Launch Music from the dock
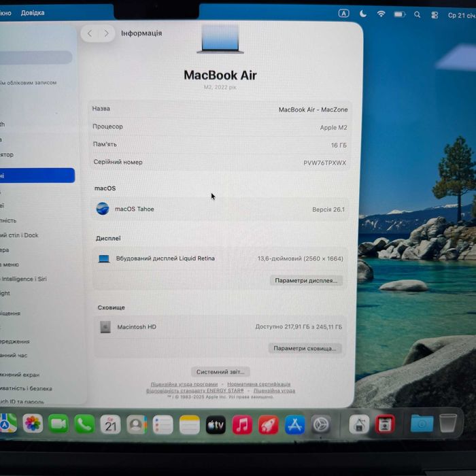 point(242,425)
